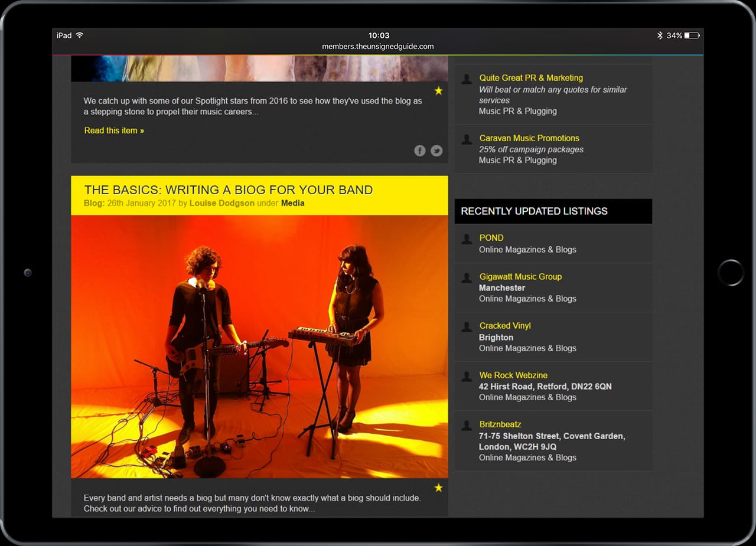Tap the battery indicator icon
This screenshot has height=546, width=756.
coord(692,35)
